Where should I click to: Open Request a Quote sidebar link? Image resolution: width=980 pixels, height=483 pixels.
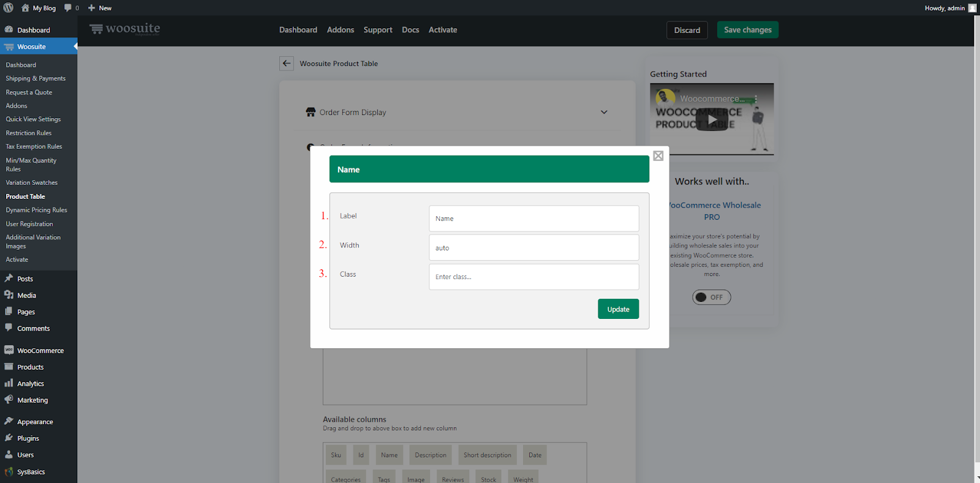click(29, 92)
